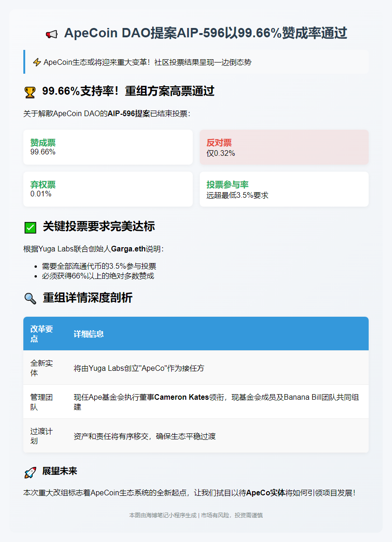Click the heading 99.66%支持率！重组方案高票通过
This screenshot has height=542, width=392.
pos(128,91)
